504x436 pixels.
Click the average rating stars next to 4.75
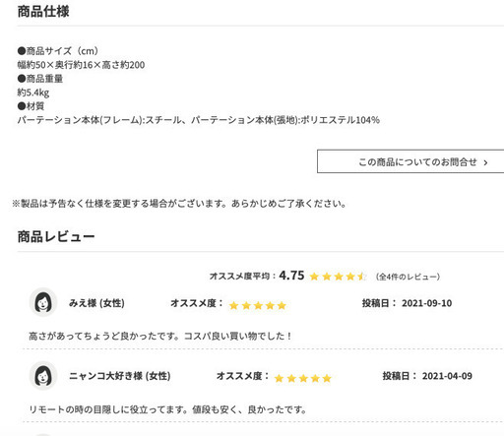(338, 277)
